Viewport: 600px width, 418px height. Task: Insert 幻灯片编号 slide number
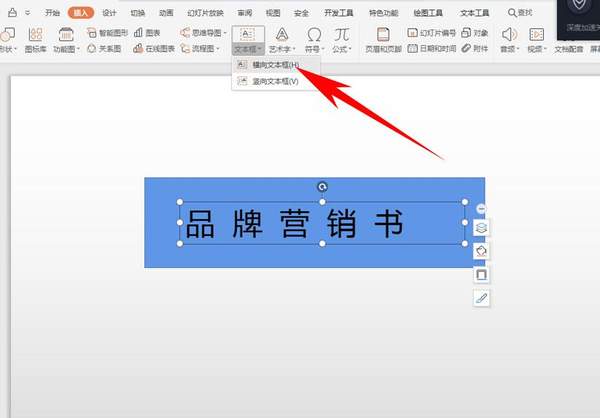coord(432,33)
